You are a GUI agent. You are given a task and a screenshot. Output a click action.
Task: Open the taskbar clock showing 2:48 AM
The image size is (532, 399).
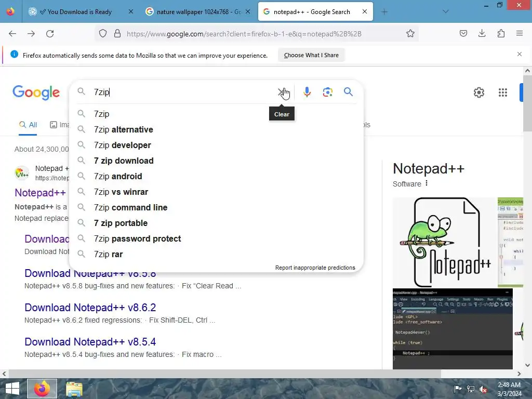point(509,389)
